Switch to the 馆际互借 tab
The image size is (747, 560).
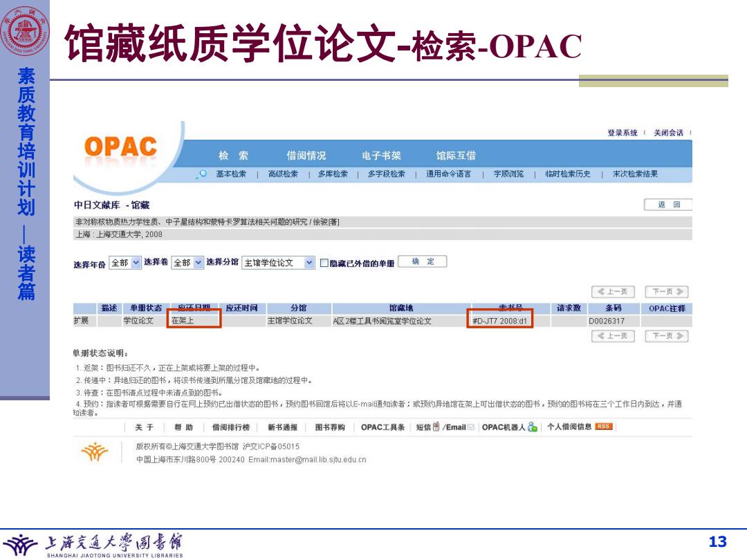(456, 156)
